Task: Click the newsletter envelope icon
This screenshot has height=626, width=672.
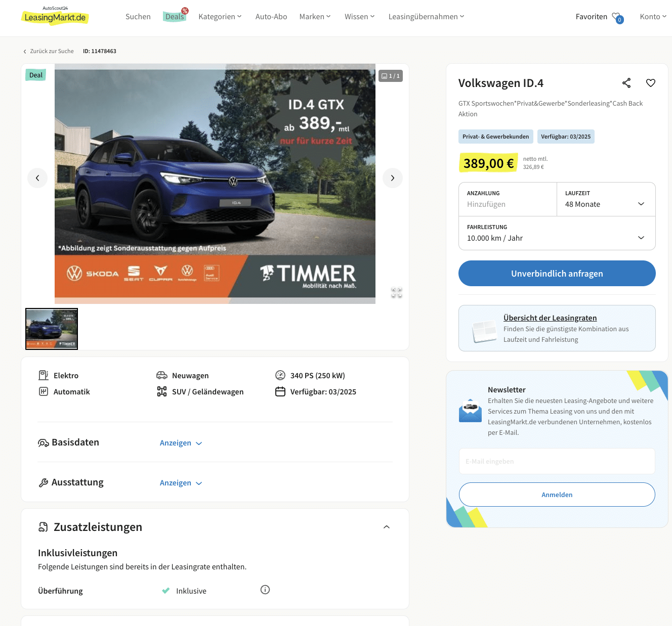Action: tap(470, 411)
